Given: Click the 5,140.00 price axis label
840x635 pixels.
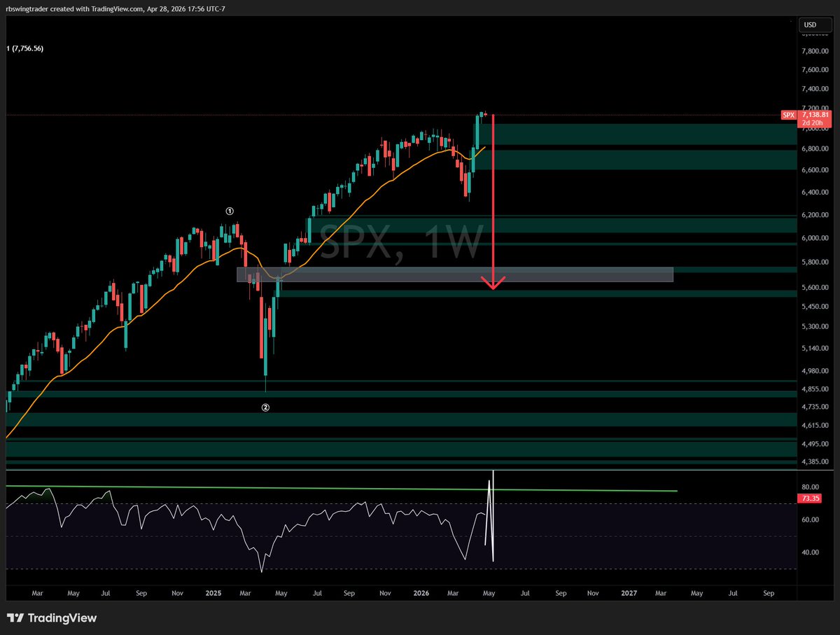Looking at the screenshot, I should point(816,349).
